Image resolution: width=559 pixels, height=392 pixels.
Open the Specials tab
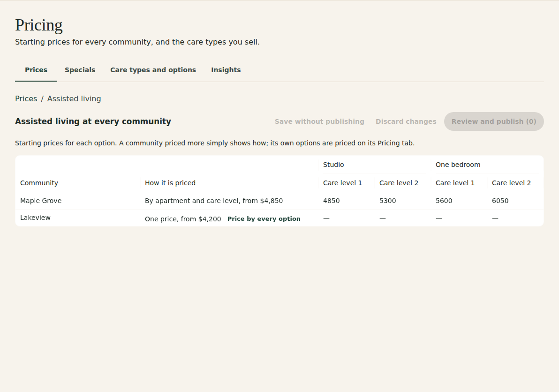click(x=80, y=70)
